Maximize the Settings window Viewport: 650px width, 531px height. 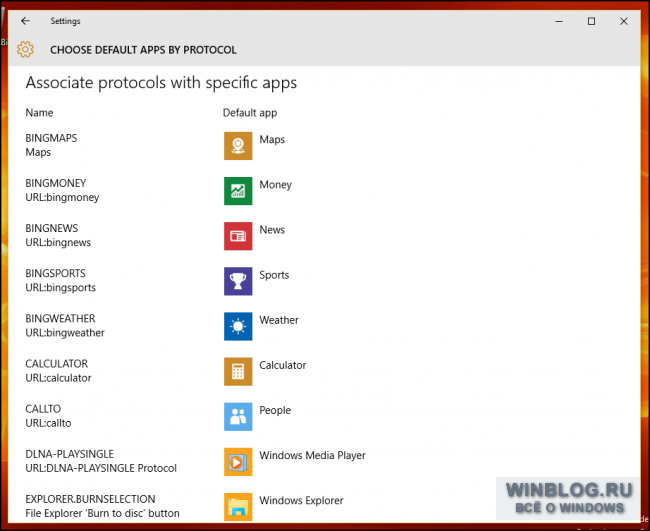pos(592,21)
